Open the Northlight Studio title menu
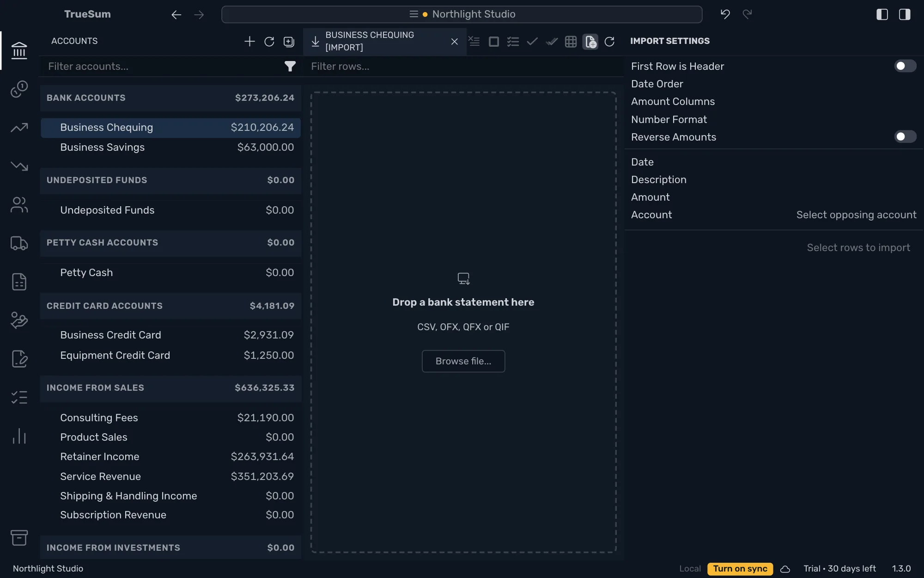The height and width of the screenshot is (578, 924). (462, 14)
